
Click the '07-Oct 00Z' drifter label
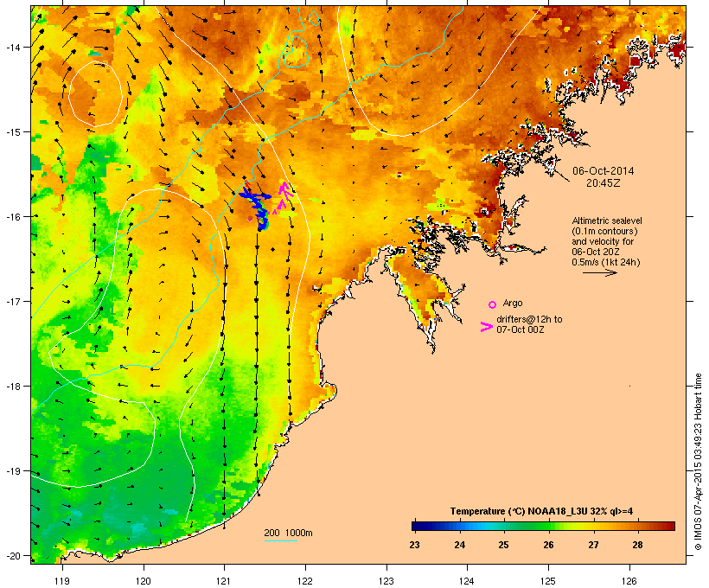[x=520, y=329]
